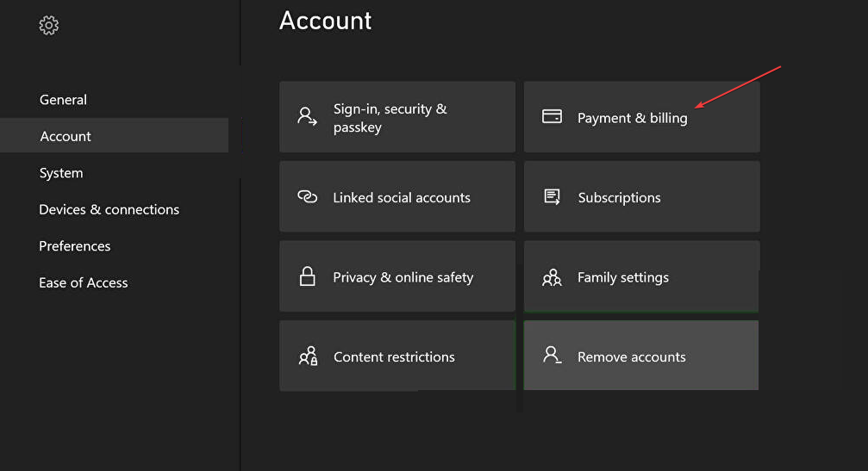
Task: Click the settings gear icon
Action: pos(49,26)
